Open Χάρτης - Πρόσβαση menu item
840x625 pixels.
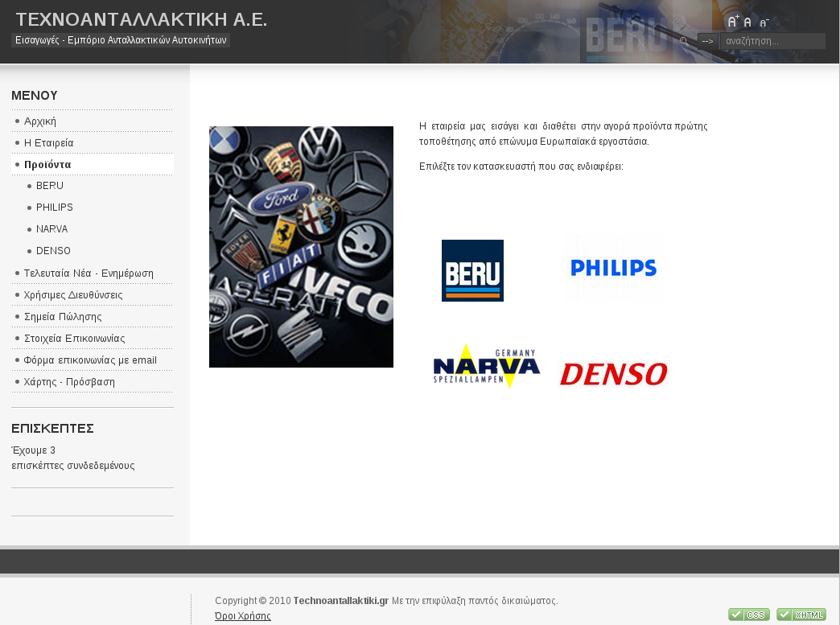93,382
